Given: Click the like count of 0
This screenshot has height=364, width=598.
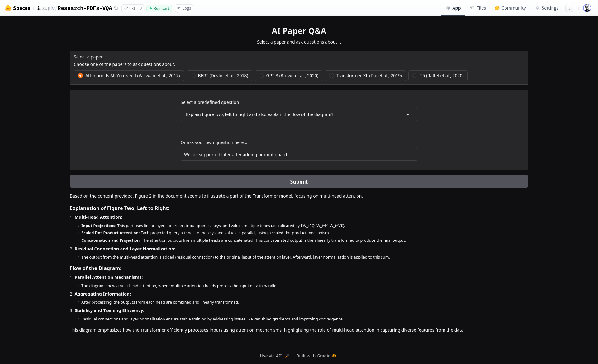Looking at the screenshot, I should tap(141, 8).
